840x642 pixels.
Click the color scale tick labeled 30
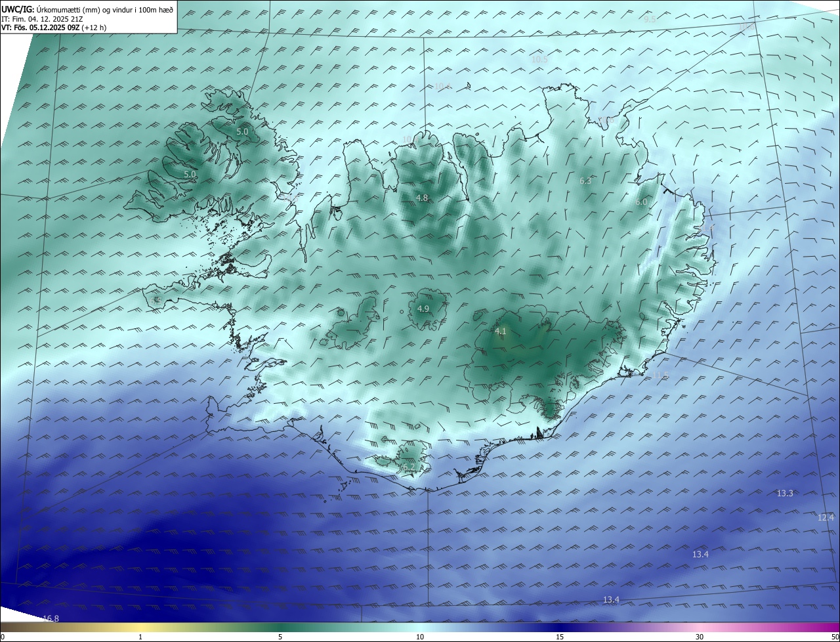point(700,637)
